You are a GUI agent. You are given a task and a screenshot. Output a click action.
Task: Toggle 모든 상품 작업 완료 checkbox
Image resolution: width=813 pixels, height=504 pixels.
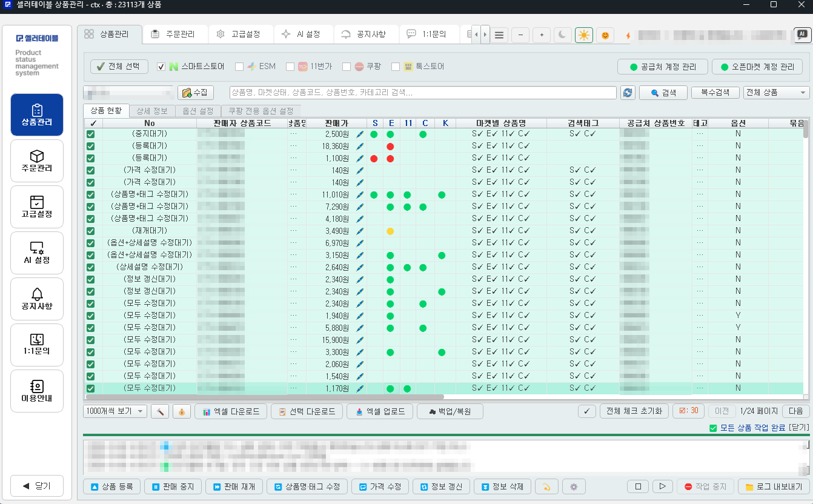pyautogui.click(x=713, y=428)
